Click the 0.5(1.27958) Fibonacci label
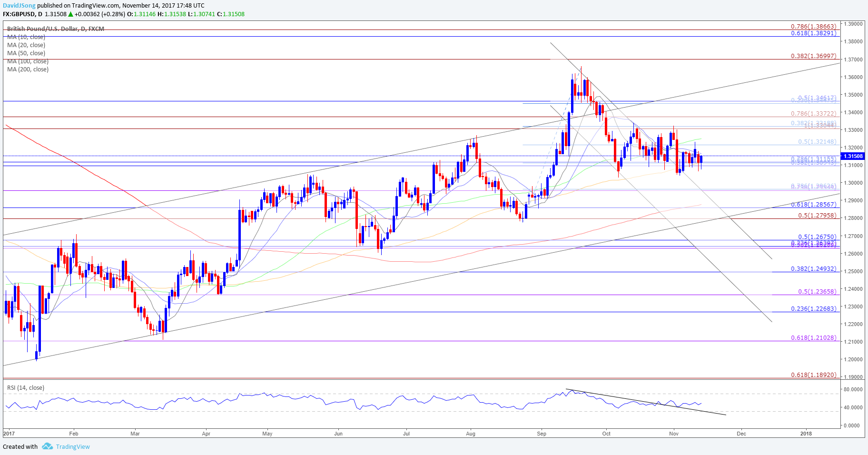868x455 pixels. click(x=817, y=215)
